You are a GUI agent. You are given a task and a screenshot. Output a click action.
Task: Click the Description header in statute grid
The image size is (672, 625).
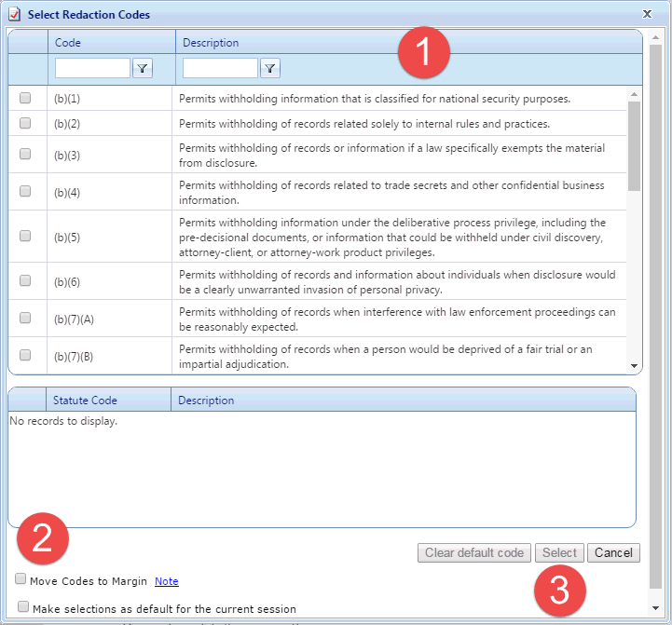point(206,401)
